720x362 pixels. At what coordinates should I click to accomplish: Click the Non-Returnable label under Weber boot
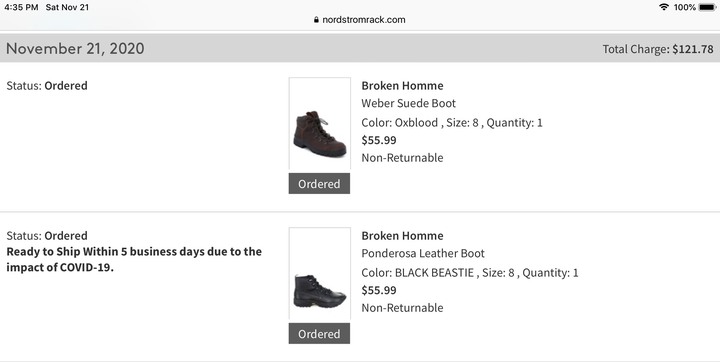[402, 158]
